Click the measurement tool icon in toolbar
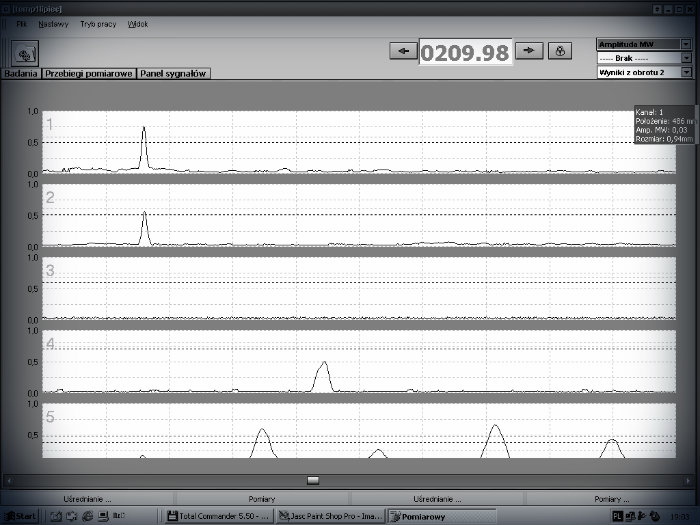Image resolution: width=700 pixels, height=525 pixels. click(25, 52)
